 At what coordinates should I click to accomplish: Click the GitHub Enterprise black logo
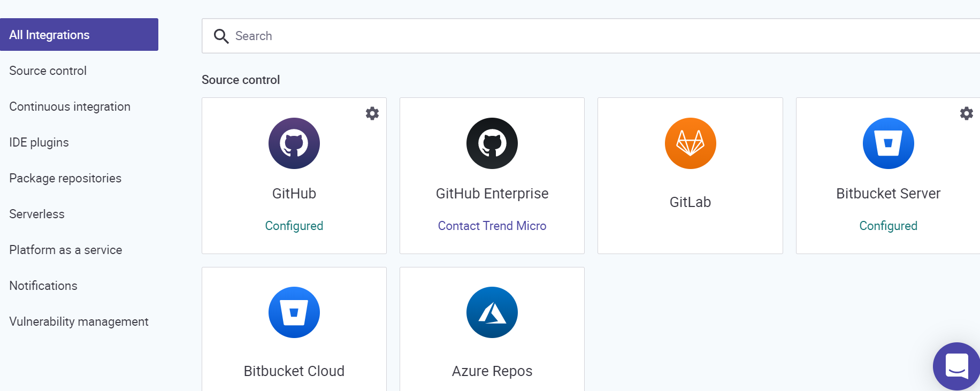point(492,143)
